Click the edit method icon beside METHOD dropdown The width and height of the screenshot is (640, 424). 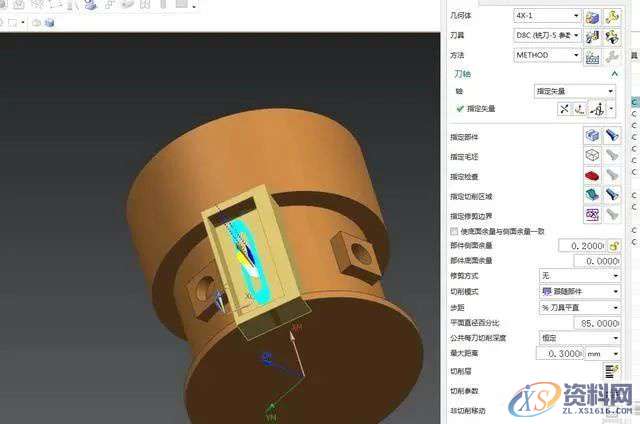point(591,56)
